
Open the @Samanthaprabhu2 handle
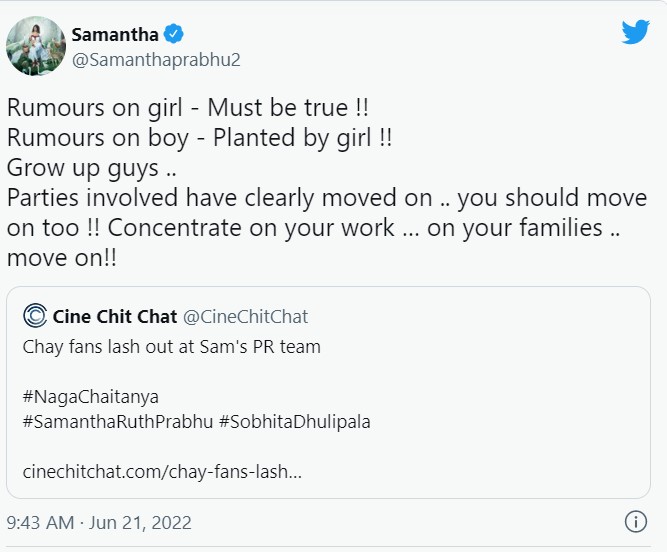coord(156,59)
